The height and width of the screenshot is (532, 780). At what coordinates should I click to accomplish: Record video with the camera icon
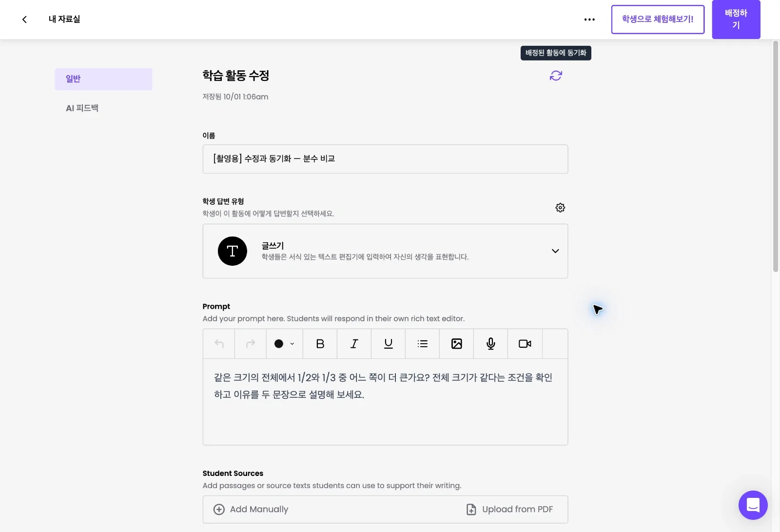[525, 344]
